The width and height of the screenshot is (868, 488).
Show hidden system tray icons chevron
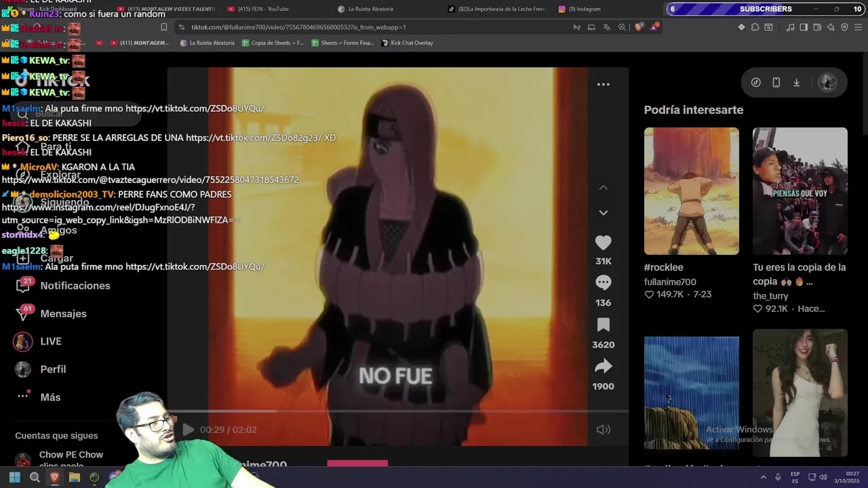click(x=763, y=477)
